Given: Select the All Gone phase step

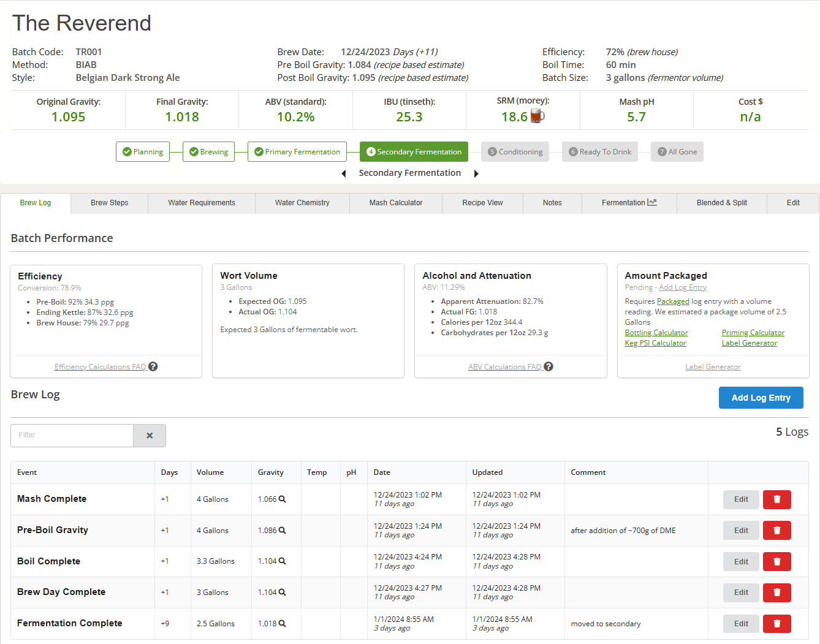Looking at the screenshot, I should (x=677, y=152).
